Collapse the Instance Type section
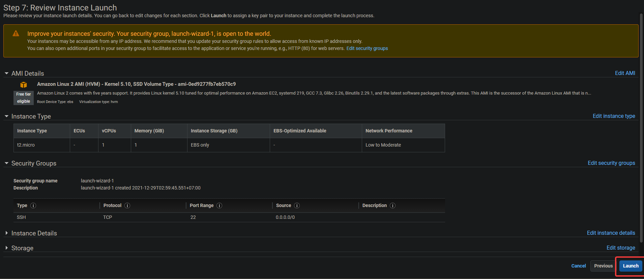644x279 pixels. click(x=6, y=116)
